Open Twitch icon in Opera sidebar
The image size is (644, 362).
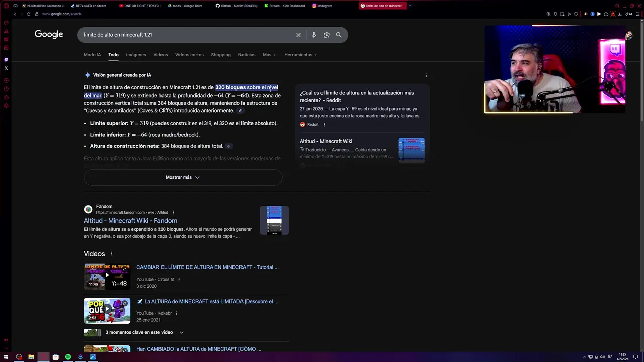point(6,60)
